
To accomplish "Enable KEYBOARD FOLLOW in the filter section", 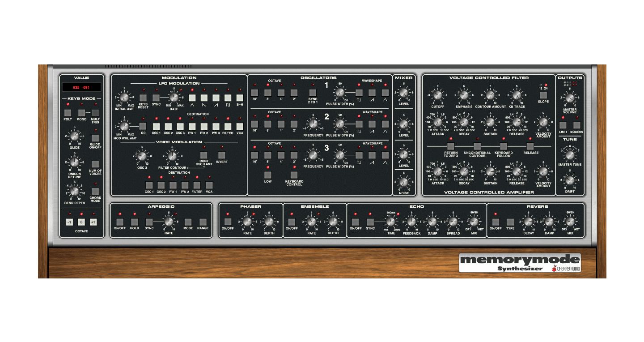I will 504,145.
